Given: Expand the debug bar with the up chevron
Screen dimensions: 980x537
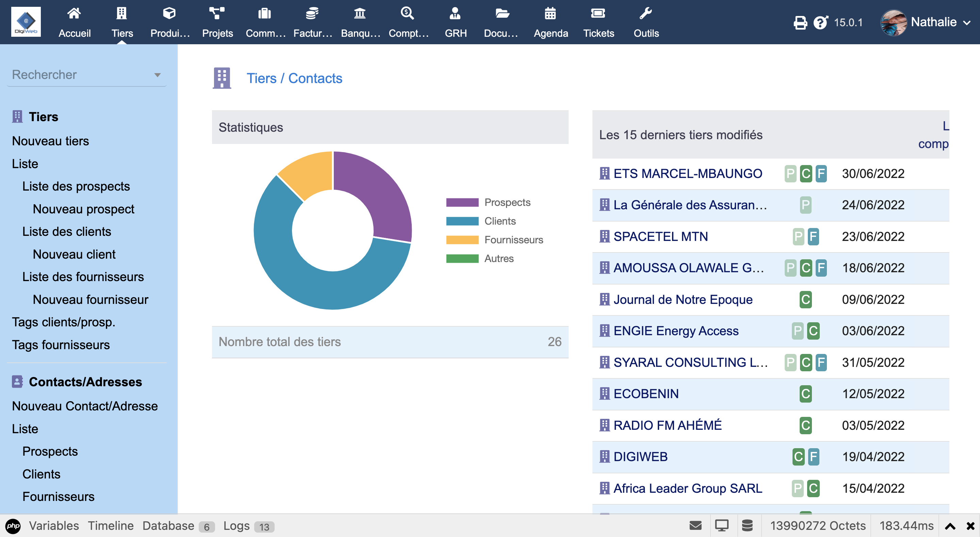Looking at the screenshot, I should (950, 526).
